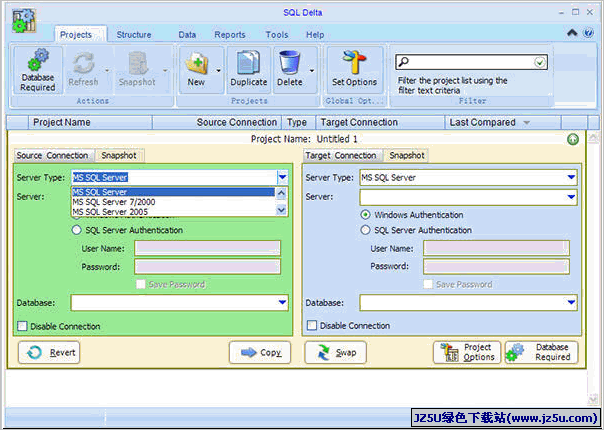Collapse project editor green up icon
This screenshot has width=604, height=430.
[573, 139]
